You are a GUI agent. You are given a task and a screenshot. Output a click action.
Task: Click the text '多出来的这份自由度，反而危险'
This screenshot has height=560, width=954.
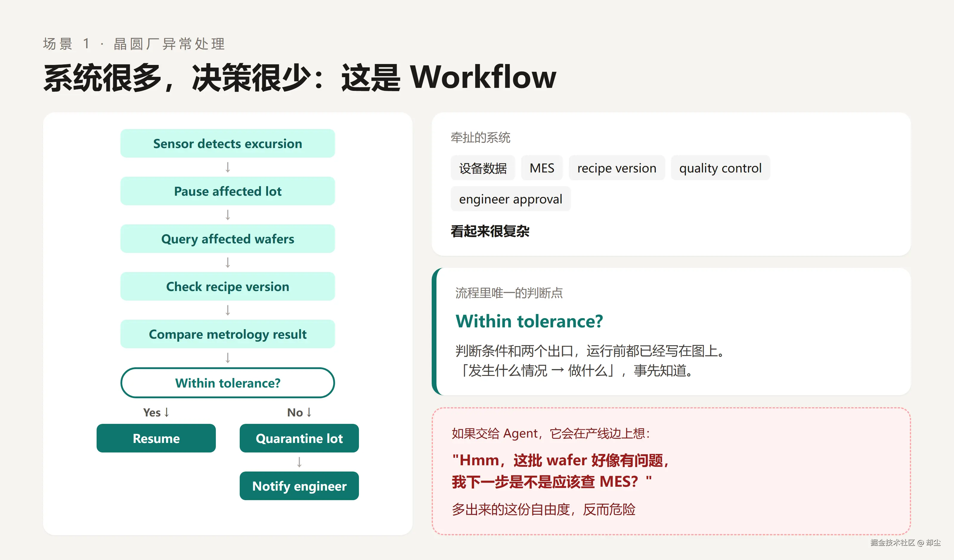pos(543,509)
